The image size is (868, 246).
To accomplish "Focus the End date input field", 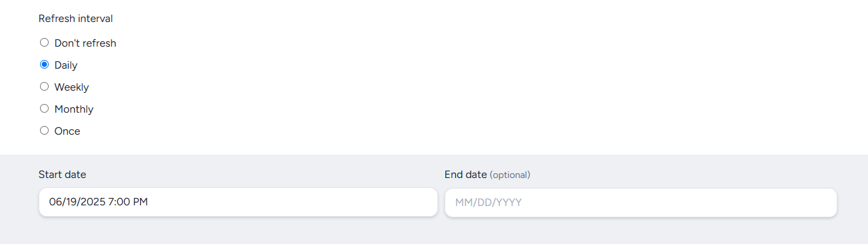I will point(641,202).
